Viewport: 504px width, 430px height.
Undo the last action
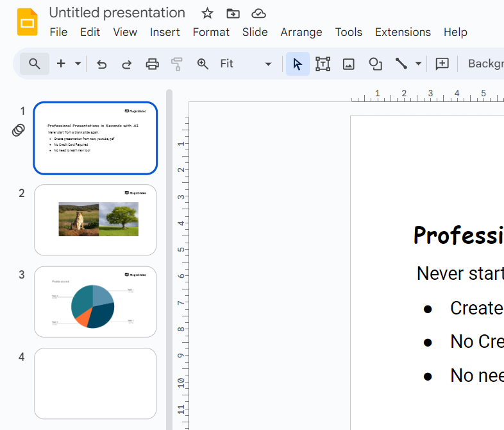pyautogui.click(x=101, y=64)
